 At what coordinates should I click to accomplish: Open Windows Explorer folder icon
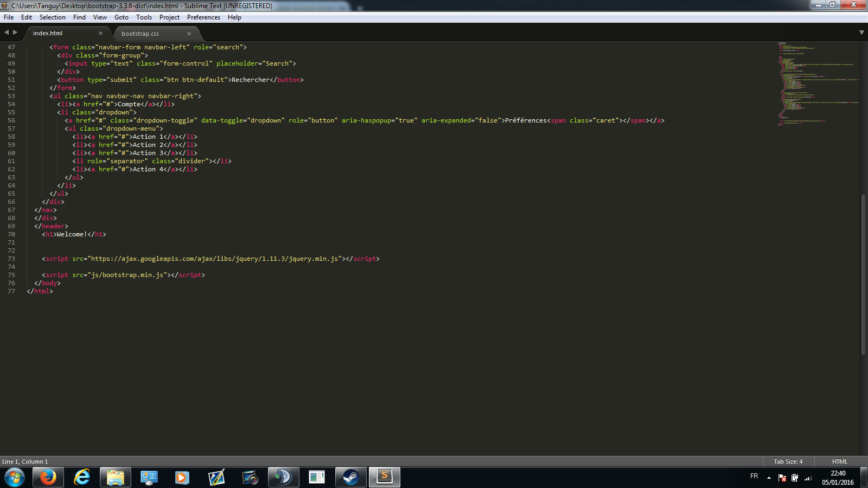(116, 477)
